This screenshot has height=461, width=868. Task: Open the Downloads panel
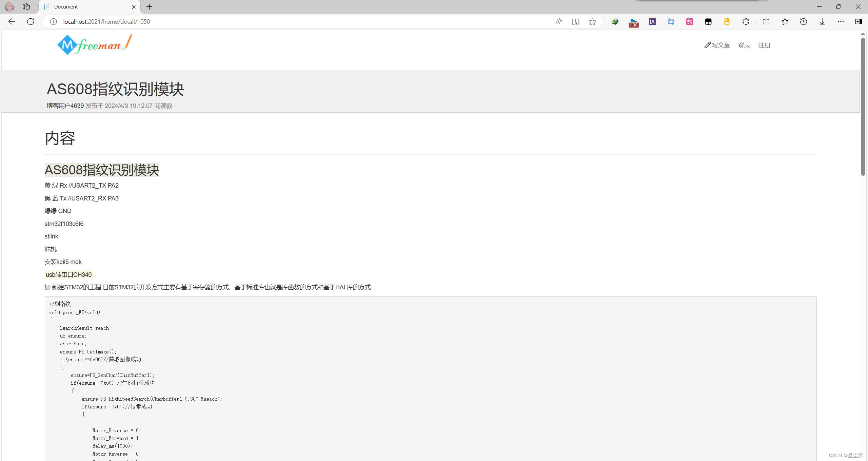(x=822, y=22)
